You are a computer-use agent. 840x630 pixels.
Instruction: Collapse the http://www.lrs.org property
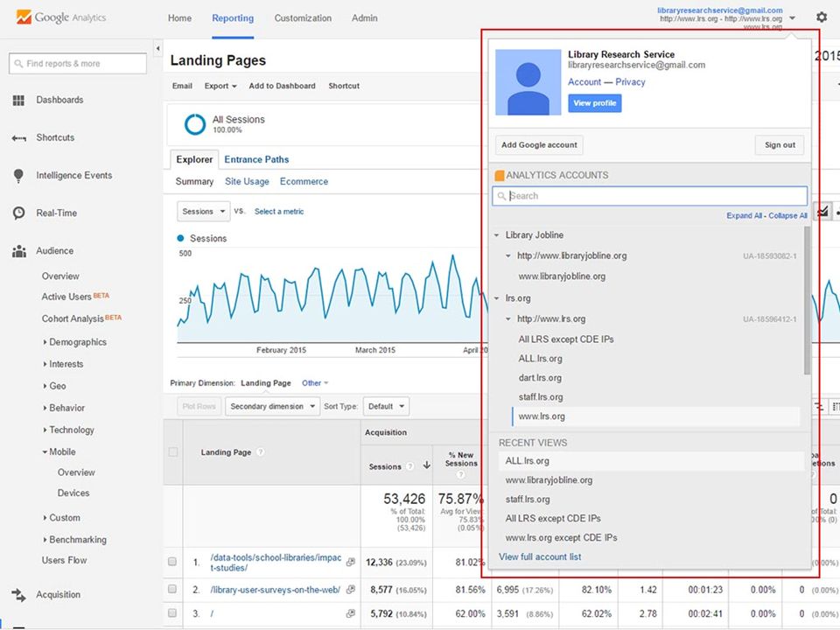[508, 319]
